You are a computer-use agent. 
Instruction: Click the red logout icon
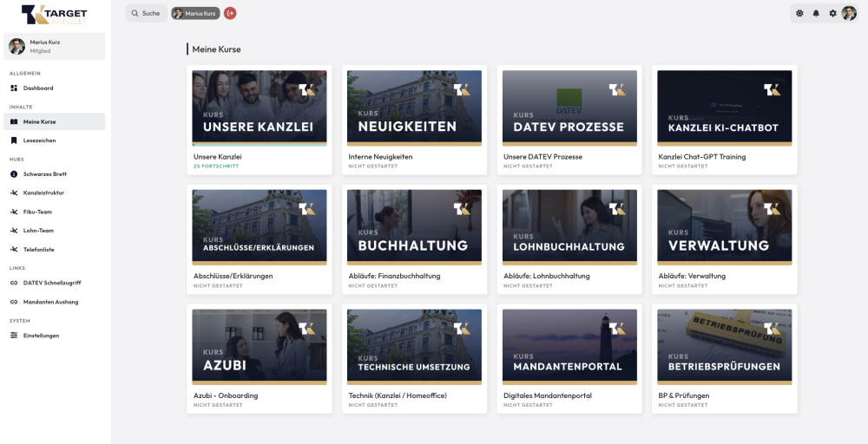[x=230, y=13]
